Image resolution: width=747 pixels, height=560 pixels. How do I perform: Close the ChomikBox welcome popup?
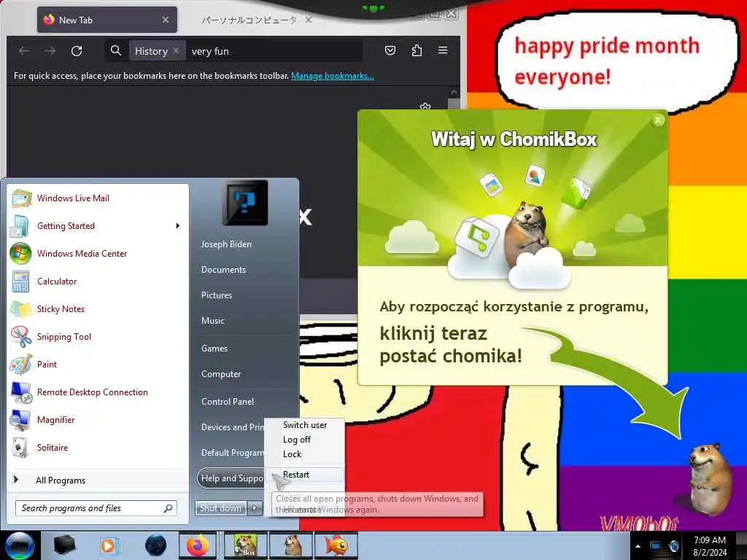pyautogui.click(x=658, y=120)
